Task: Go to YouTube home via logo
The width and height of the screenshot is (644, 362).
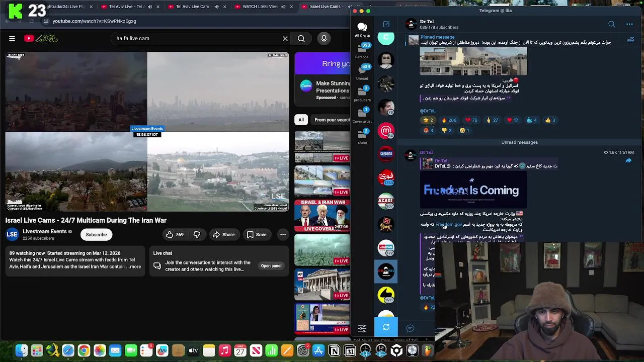Action: pyautogui.click(x=41, y=38)
